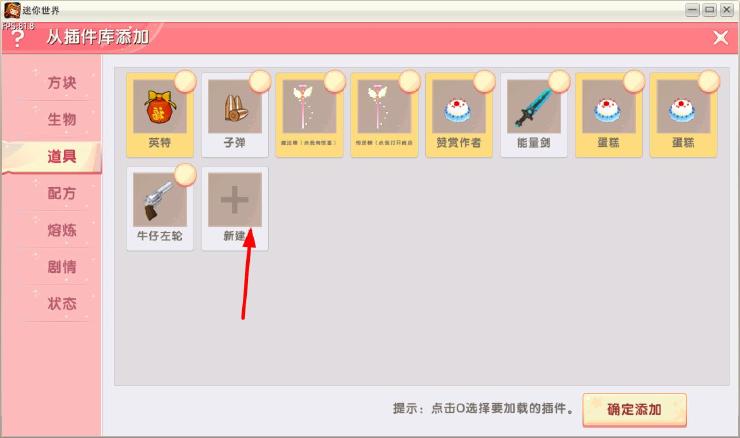Choose the 能量剑 energy sword icon
The height and width of the screenshot is (438, 740).
(534, 106)
